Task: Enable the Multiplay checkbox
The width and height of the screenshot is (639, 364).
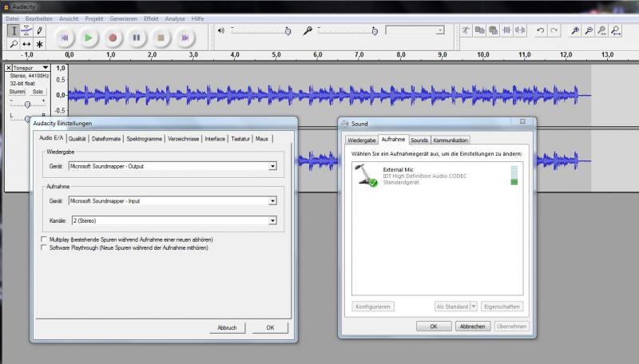Action: 44,239
